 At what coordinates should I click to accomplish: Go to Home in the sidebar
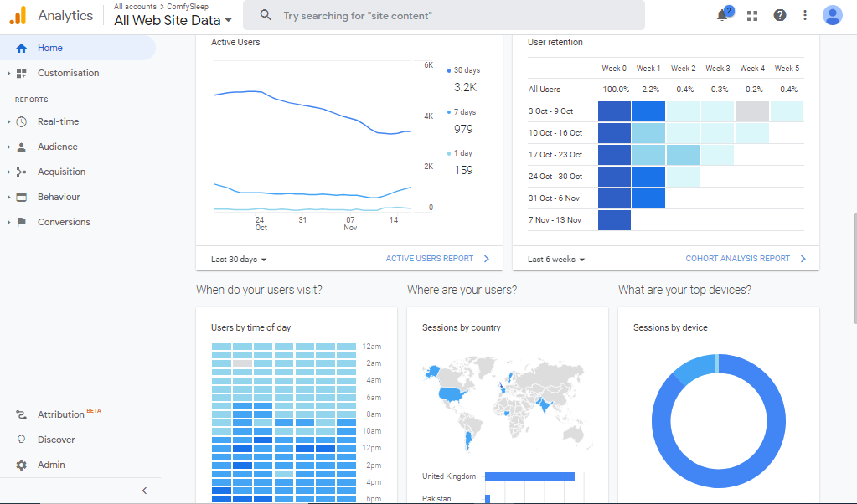click(x=78, y=48)
